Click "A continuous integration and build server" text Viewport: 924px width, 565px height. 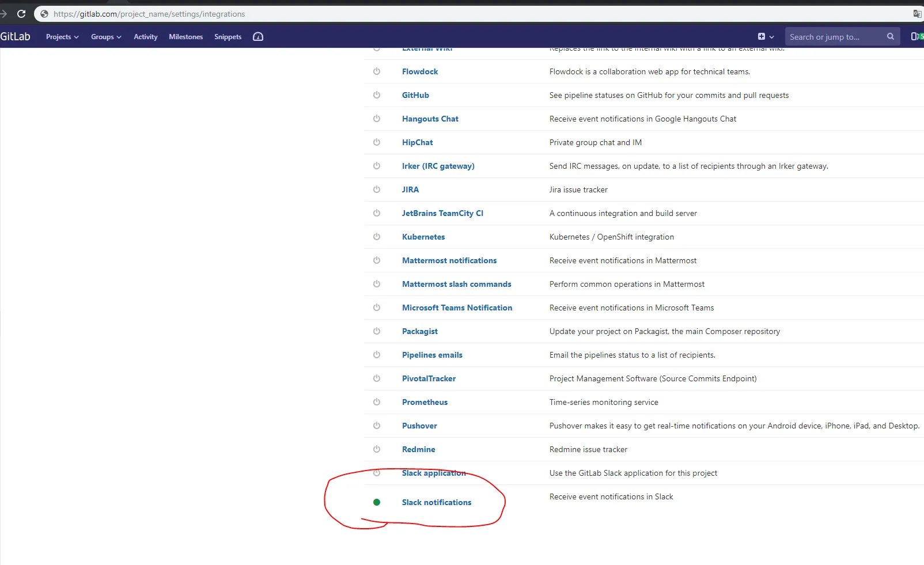point(623,213)
